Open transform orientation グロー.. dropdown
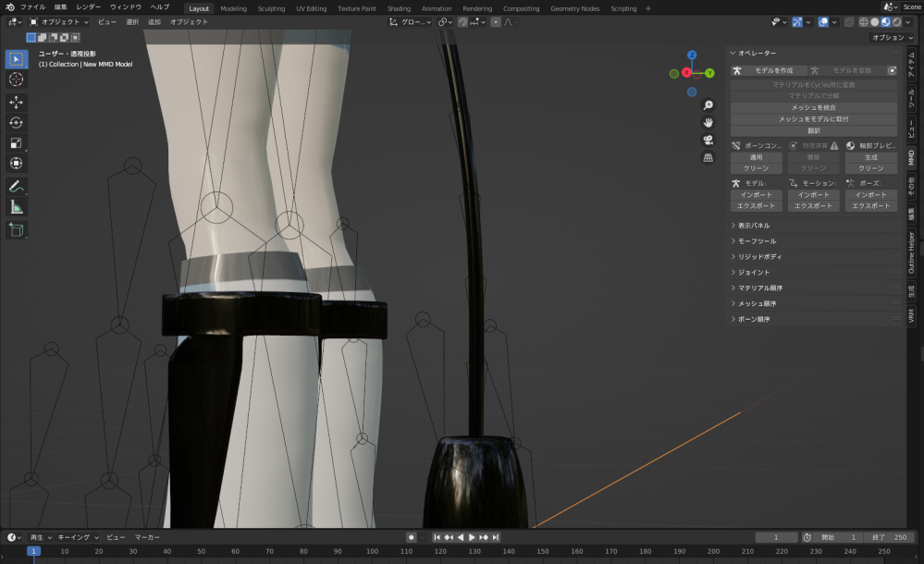Image resolution: width=924 pixels, height=564 pixels. click(x=410, y=22)
